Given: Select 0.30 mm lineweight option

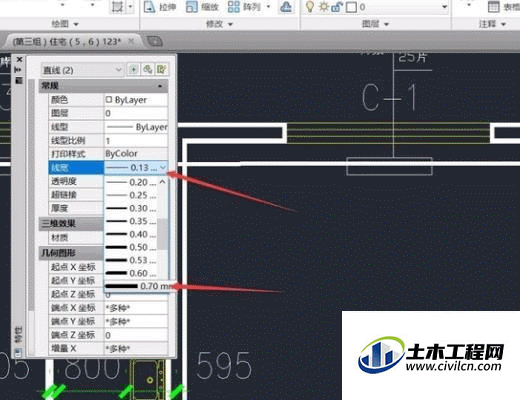Looking at the screenshot, I should click(131, 208).
